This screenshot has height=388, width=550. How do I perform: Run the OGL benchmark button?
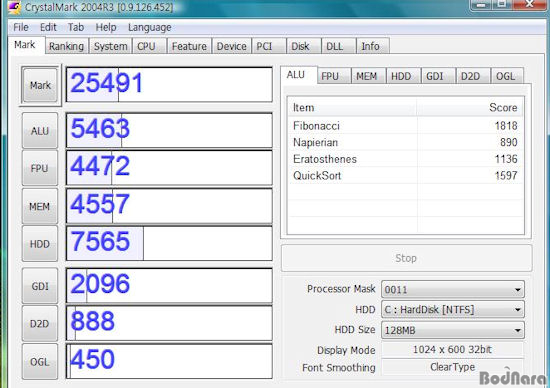[40, 361]
